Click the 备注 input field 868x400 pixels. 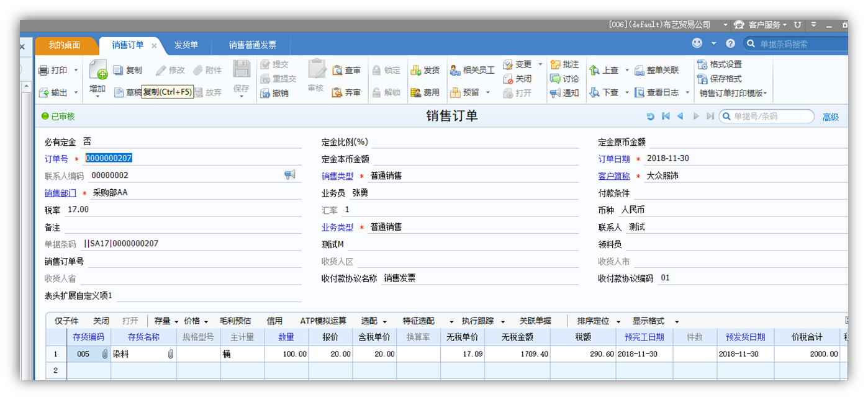[x=183, y=228]
